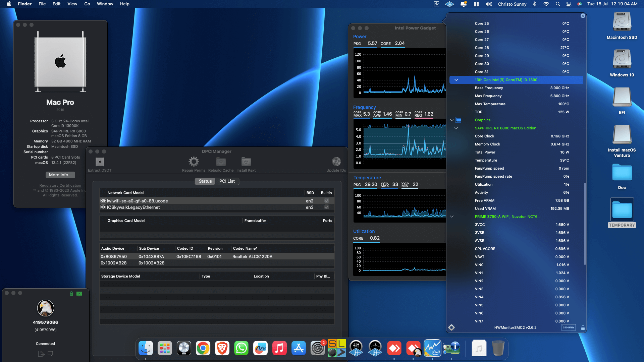Open the Apple menu
644x362 pixels.
[9, 4]
